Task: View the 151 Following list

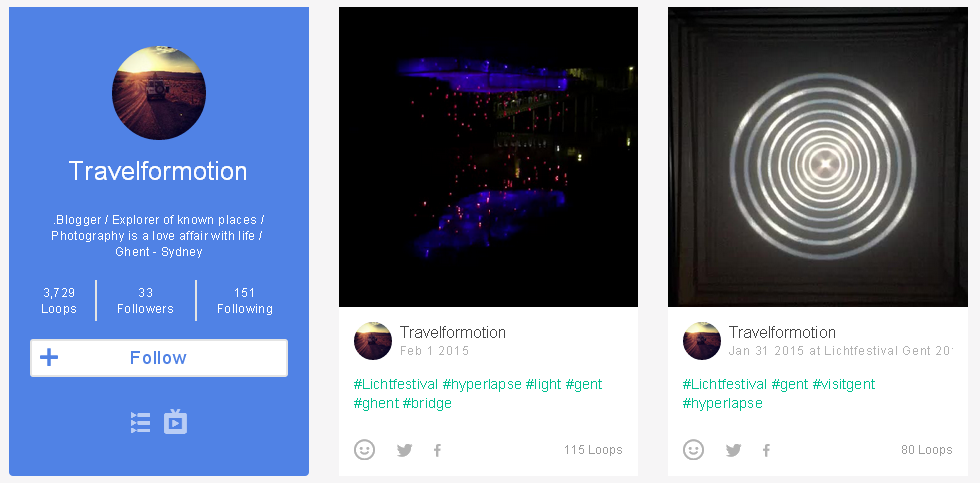Action: (x=245, y=300)
